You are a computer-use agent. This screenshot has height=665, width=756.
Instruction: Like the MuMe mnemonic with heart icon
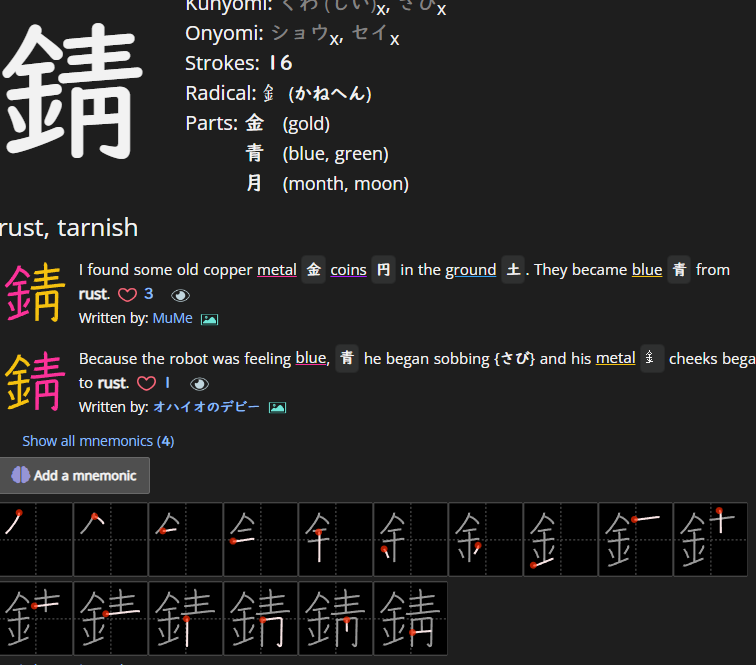click(127, 295)
